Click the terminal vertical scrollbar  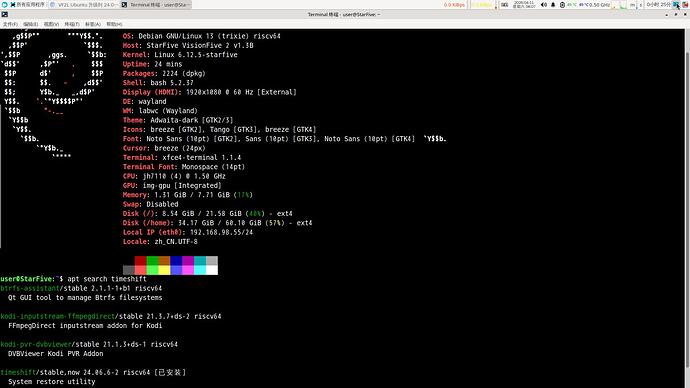point(687,209)
